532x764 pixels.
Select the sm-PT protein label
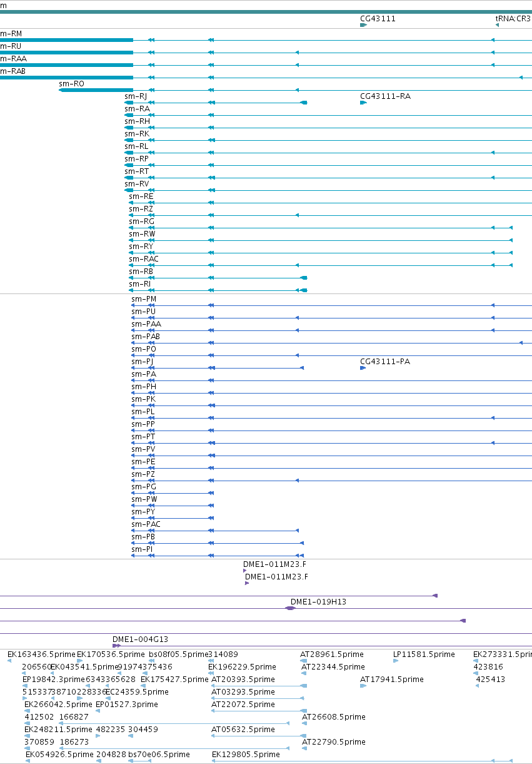click(x=143, y=437)
